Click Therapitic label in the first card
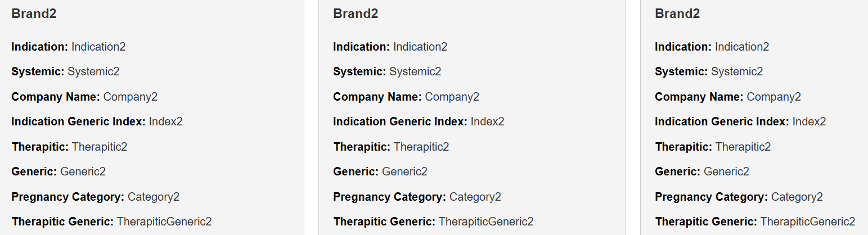 pyautogui.click(x=40, y=147)
